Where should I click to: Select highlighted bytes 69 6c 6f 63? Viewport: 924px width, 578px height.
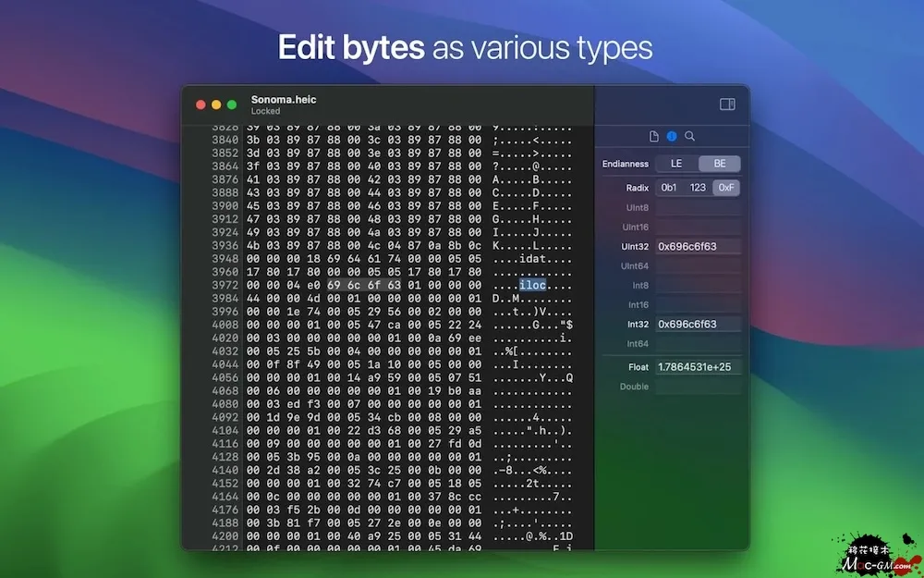click(x=364, y=286)
